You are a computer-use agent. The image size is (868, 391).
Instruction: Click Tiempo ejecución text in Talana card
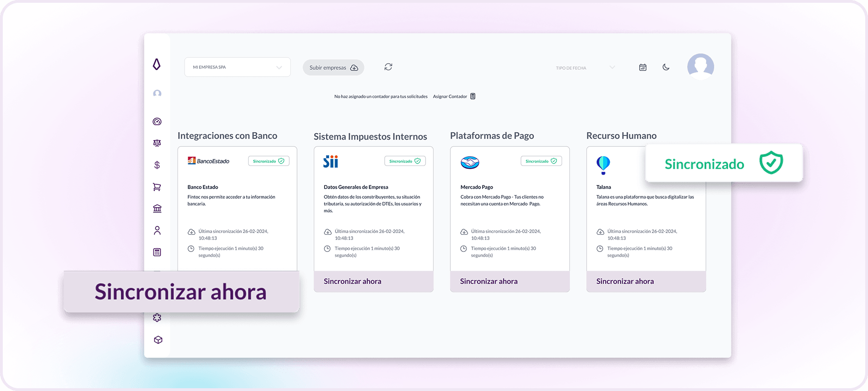coord(640,252)
